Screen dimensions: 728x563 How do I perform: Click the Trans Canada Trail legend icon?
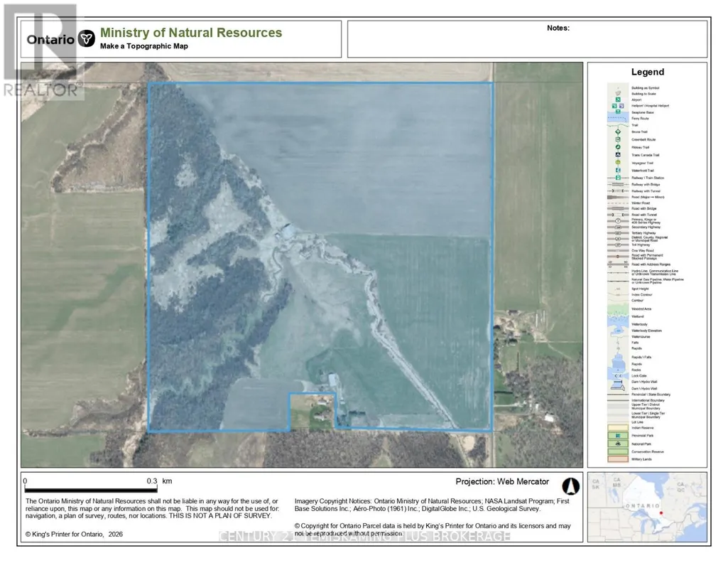click(618, 155)
